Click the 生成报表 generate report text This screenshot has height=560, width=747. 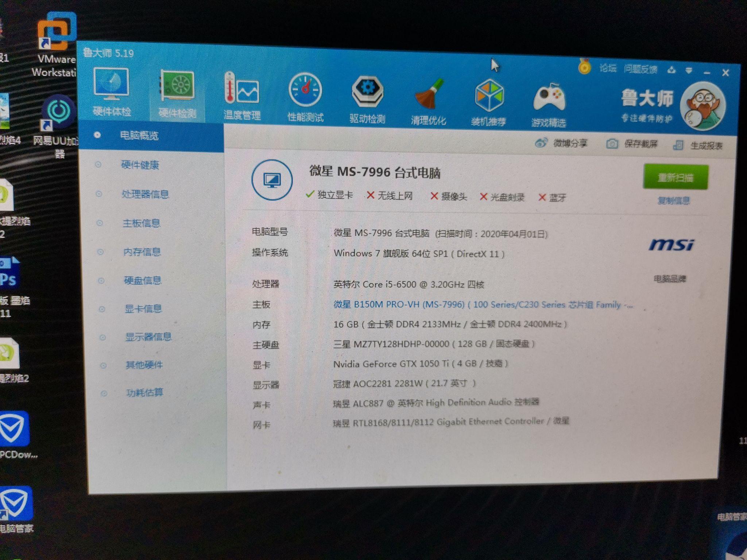(707, 146)
